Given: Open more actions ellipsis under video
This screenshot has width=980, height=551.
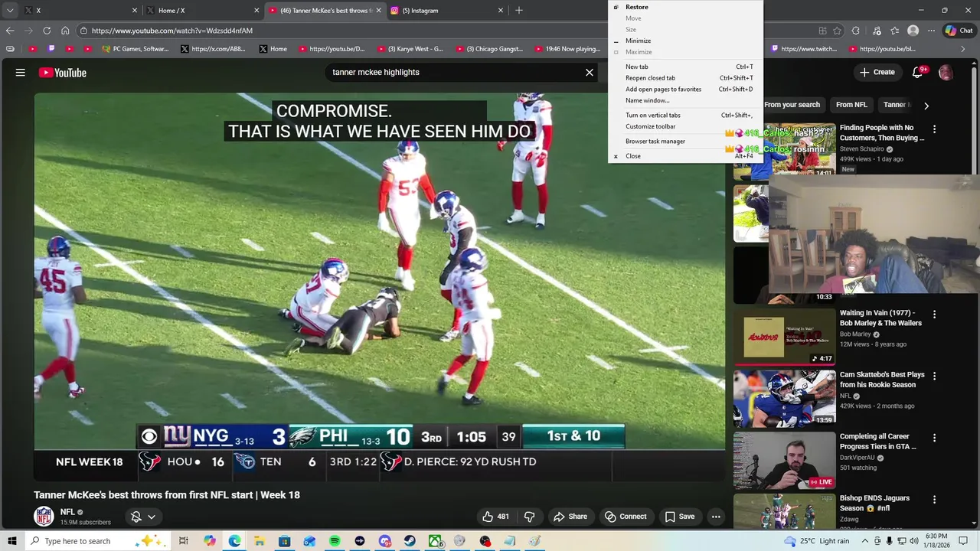Looking at the screenshot, I should point(716,517).
